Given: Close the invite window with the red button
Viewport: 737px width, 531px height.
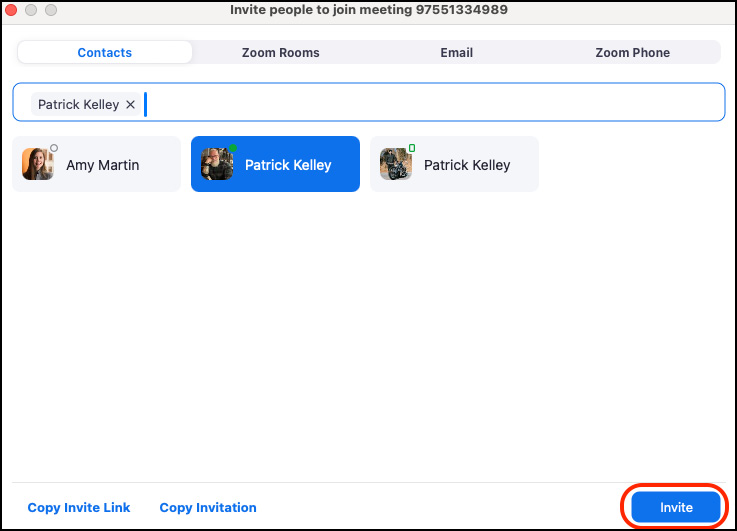Looking at the screenshot, I should tap(10, 9).
